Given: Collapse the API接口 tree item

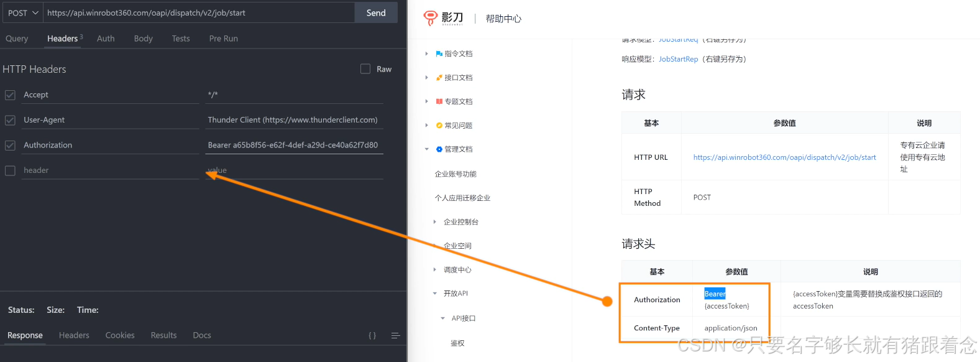Looking at the screenshot, I should click(x=442, y=318).
